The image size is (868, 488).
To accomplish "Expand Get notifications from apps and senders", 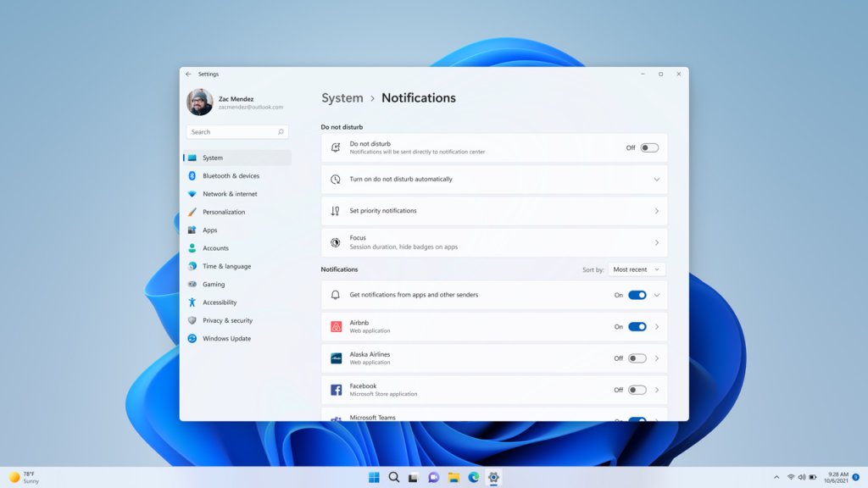I will point(655,295).
